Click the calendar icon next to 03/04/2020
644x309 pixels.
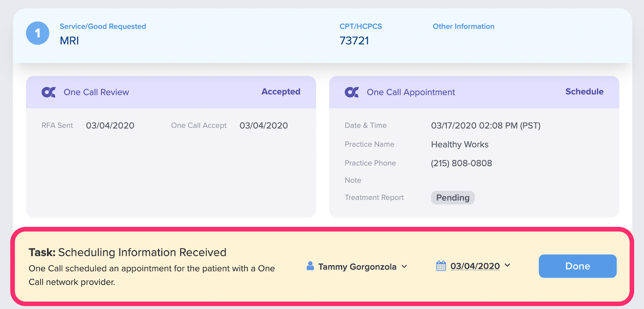click(441, 266)
